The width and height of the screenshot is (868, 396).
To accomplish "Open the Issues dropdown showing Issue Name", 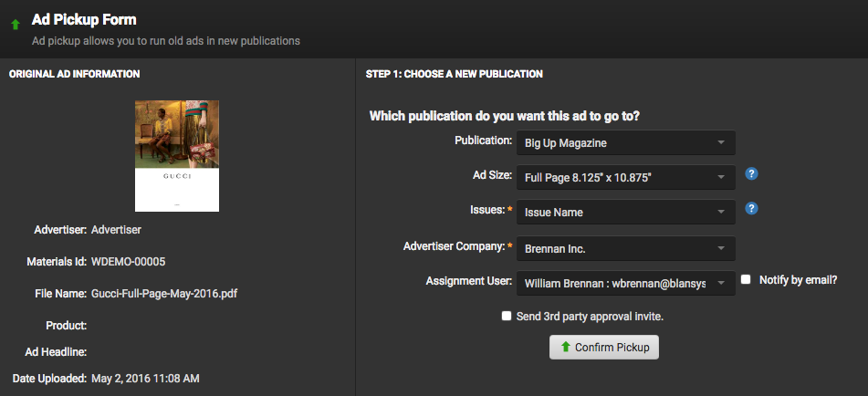I will (625, 213).
